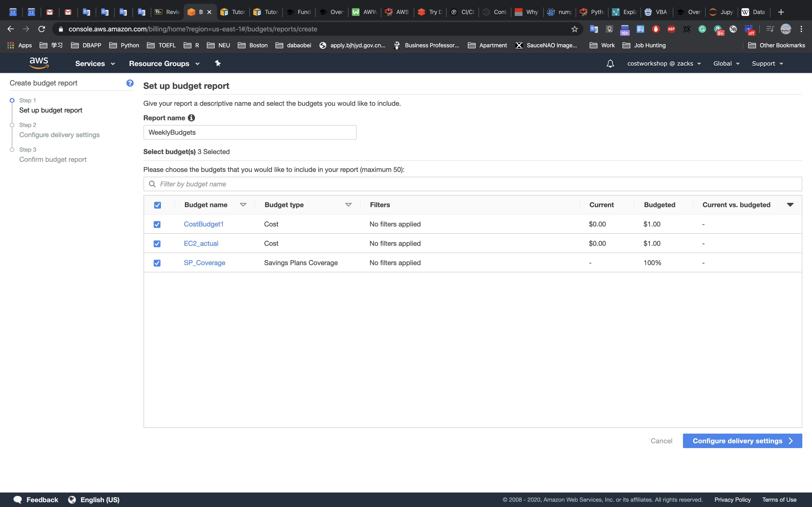812x507 pixels.
Task: Click the Feedback speech bubble icon
Action: tap(17, 500)
